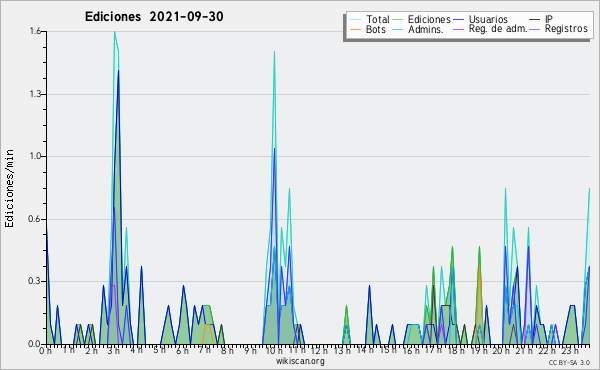Image resolution: width=600 pixels, height=370 pixels.
Task: Click the '23 h' x-axis label
Action: pos(570,351)
